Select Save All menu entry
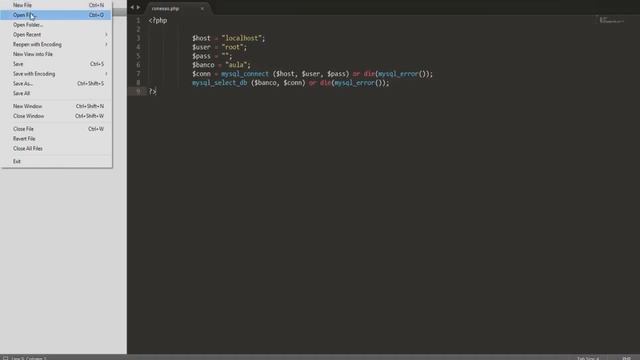This screenshot has height=360, width=640. click(56, 93)
